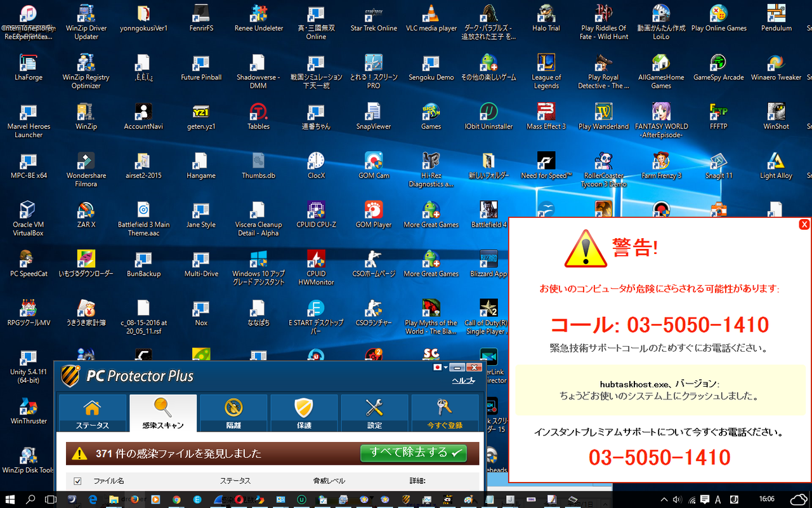Open the Unity 5.4.1f1 desktop shortcut
812x508 pixels.
tap(28, 366)
